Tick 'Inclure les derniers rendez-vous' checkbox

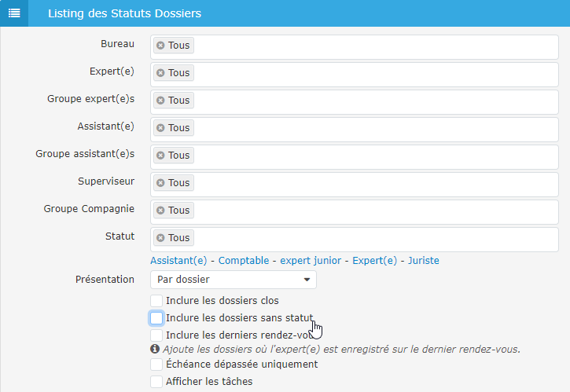pos(156,335)
